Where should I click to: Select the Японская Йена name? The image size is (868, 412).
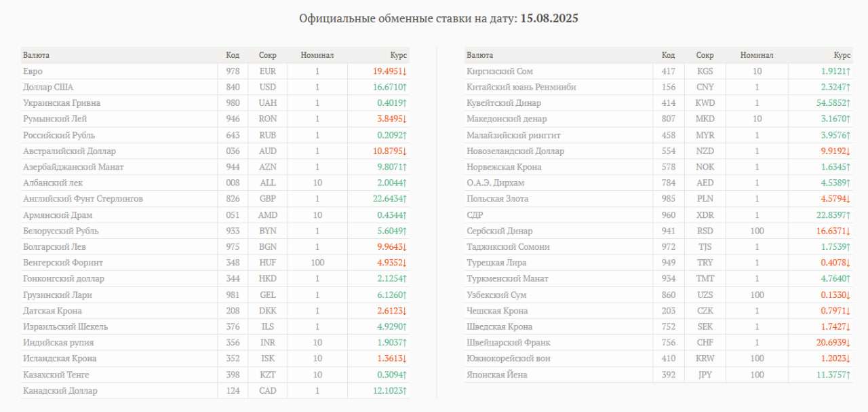pos(496,375)
